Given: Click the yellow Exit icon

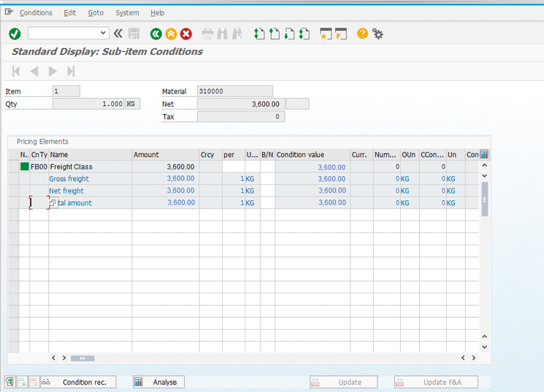Looking at the screenshot, I should [x=170, y=34].
